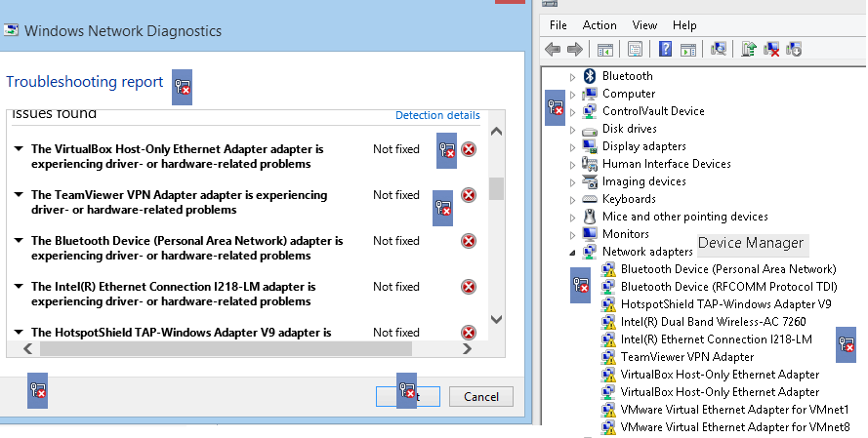The image size is (868, 438).
Task: Click red error icon for Bluetooth Device issue
Action: pyautogui.click(x=469, y=241)
